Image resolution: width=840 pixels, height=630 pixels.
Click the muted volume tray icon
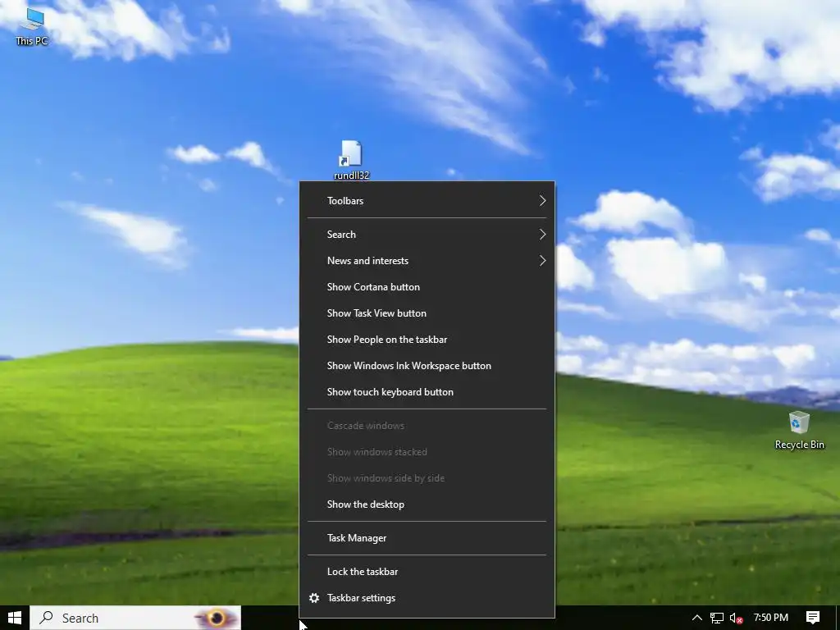click(736, 619)
